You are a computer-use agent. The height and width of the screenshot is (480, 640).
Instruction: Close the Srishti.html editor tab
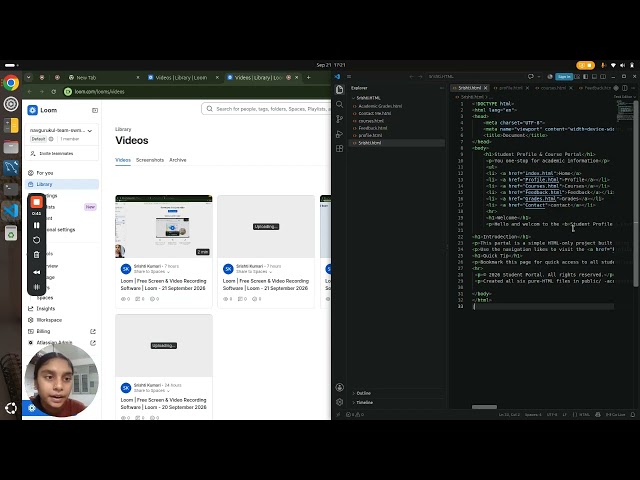(485, 88)
